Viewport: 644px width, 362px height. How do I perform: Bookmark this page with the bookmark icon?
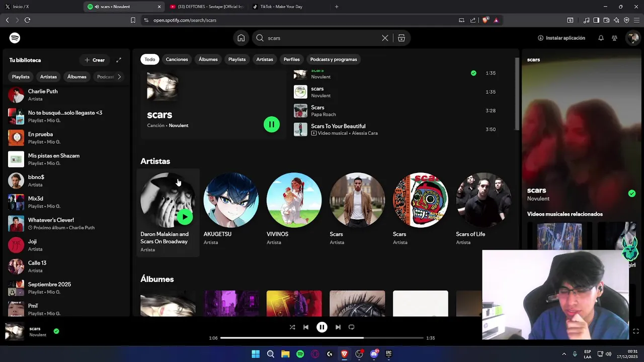pos(133,20)
